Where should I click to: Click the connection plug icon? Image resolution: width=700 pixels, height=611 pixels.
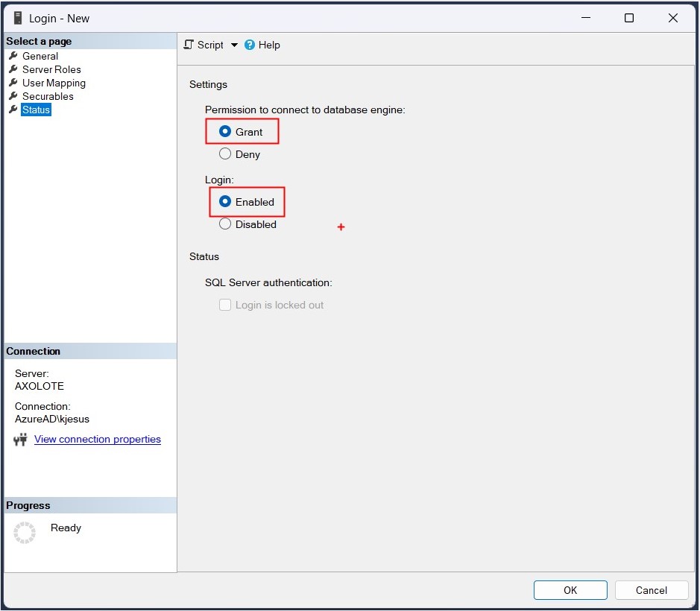(x=21, y=440)
